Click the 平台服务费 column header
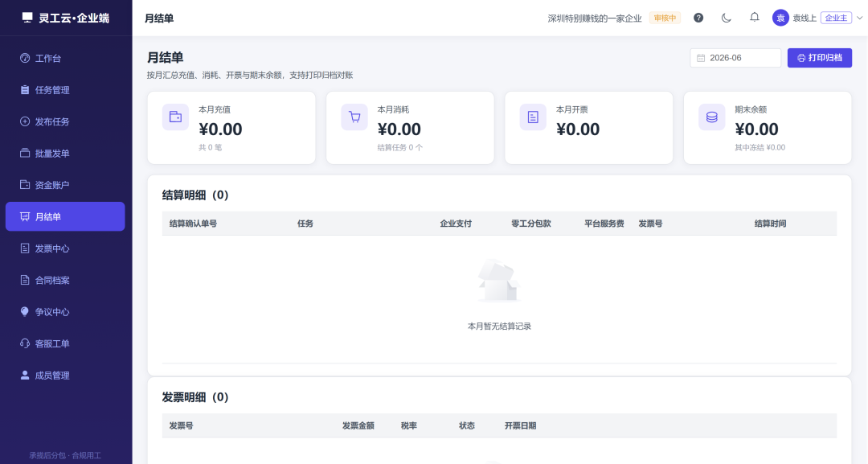868x464 pixels. [x=604, y=224]
